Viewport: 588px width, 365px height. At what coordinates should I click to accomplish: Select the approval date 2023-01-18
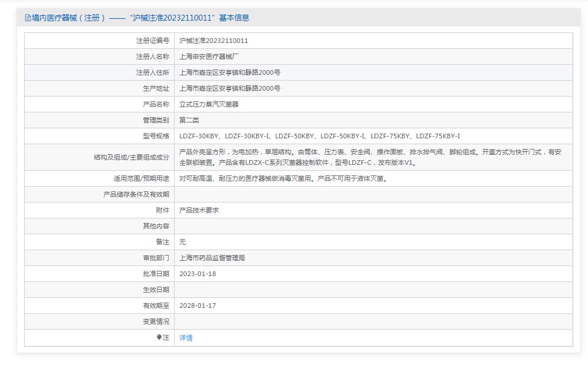click(x=198, y=274)
